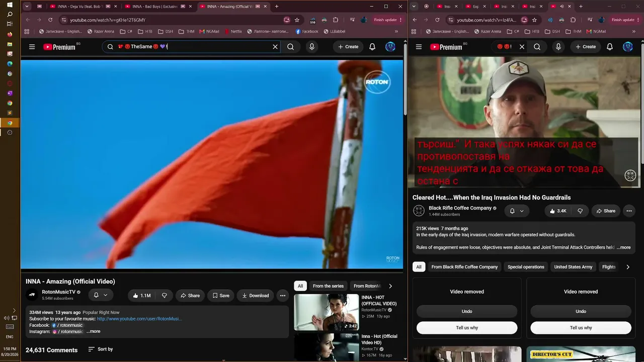Open Facebook rotonmusic link in description
This screenshot has height=362, width=644.
67,325
